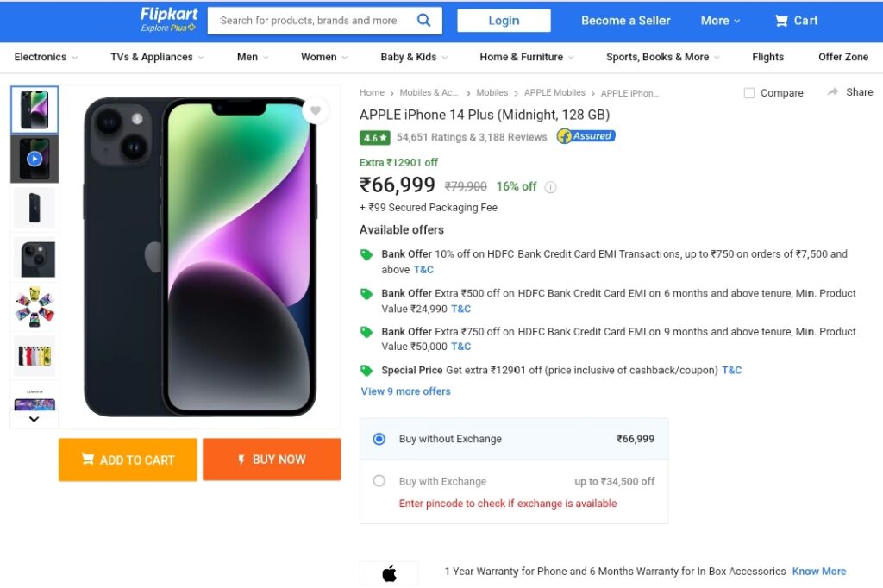Click the Share arrow icon

[832, 91]
